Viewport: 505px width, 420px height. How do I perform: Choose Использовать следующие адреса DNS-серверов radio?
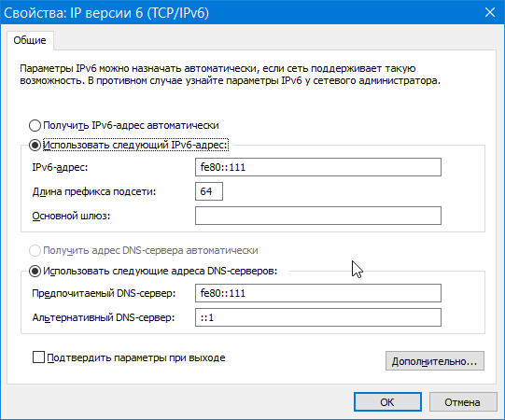tap(35, 272)
